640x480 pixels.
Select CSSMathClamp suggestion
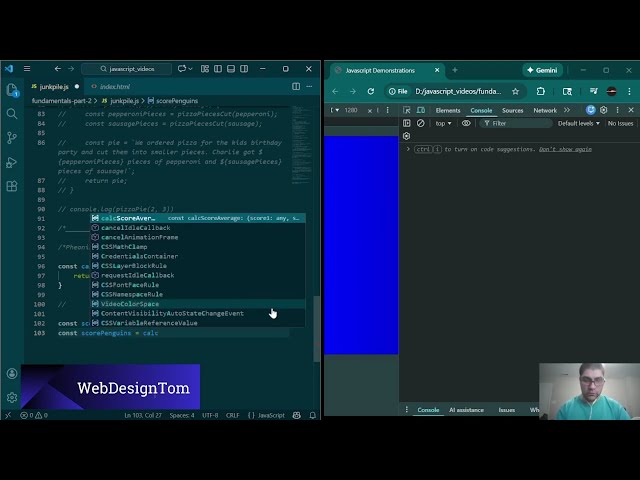click(198, 247)
